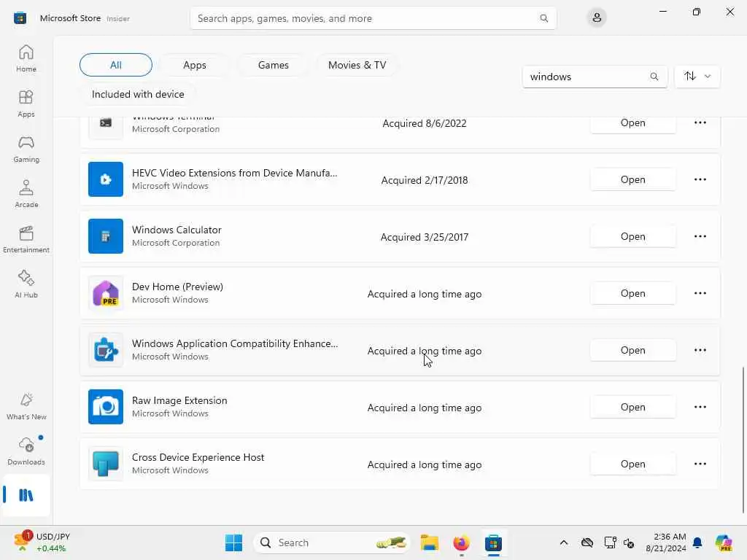Open more options for Windows Terminal

pyautogui.click(x=700, y=122)
